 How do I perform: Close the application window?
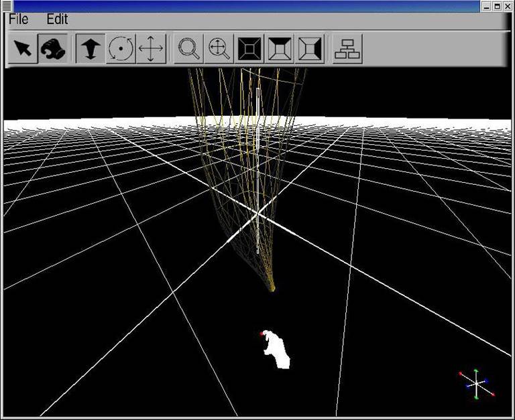(508, 6)
